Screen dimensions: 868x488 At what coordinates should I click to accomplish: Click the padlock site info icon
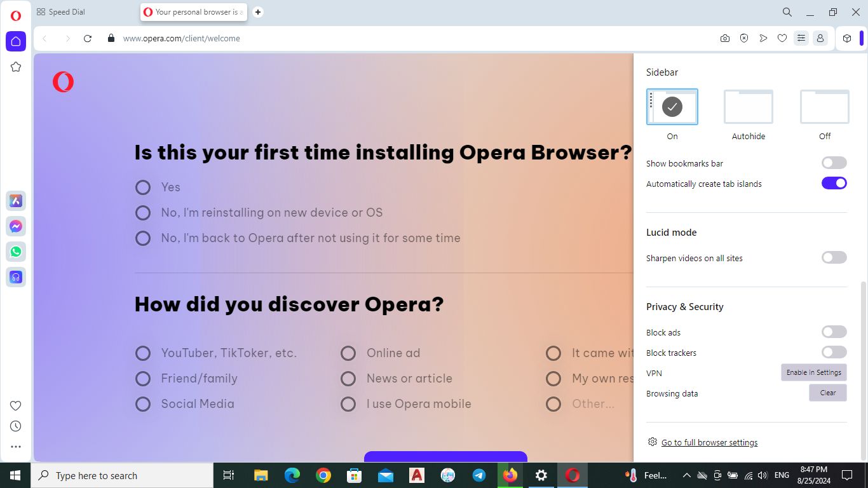pos(111,38)
